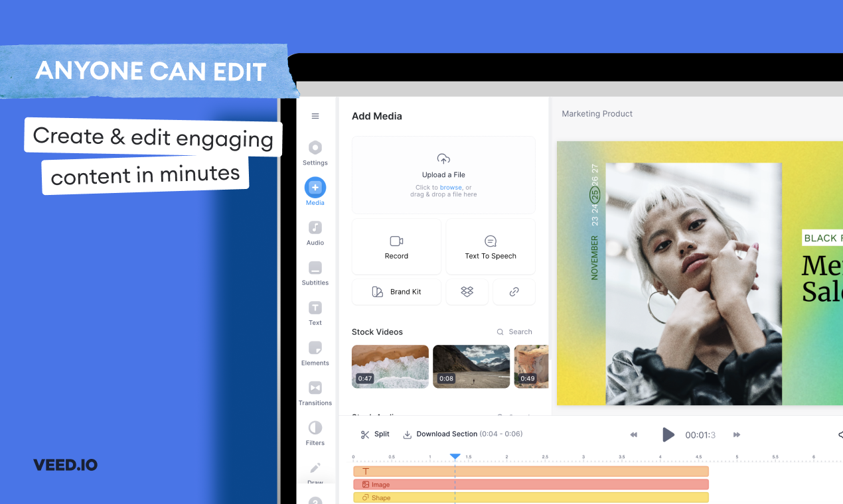Open the Brand Kit button

pyautogui.click(x=396, y=292)
